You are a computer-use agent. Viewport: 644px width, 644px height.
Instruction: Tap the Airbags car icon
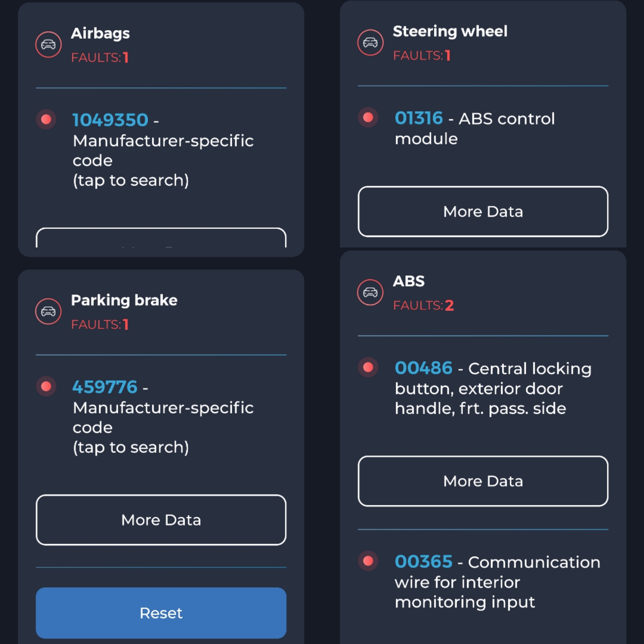(48, 44)
